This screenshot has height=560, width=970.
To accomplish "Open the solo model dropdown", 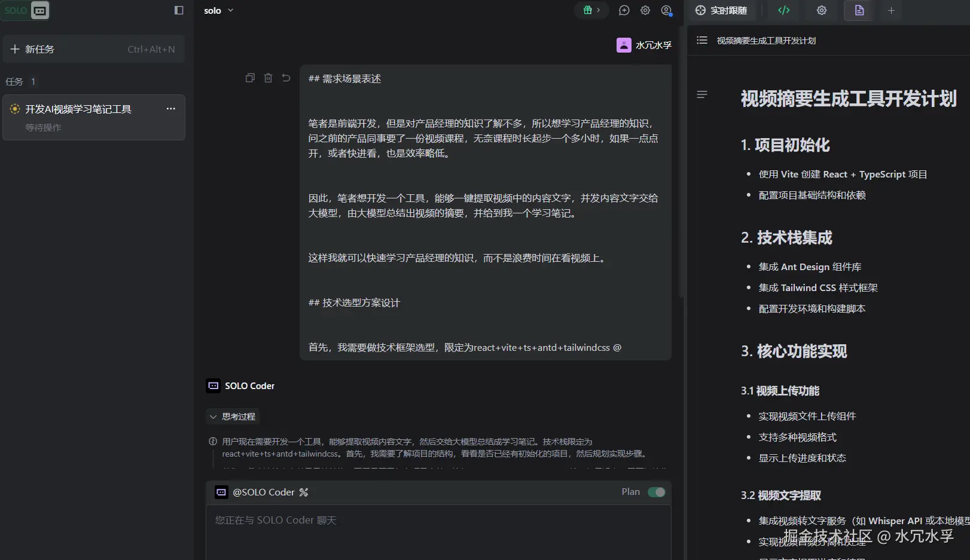I will click(x=218, y=10).
